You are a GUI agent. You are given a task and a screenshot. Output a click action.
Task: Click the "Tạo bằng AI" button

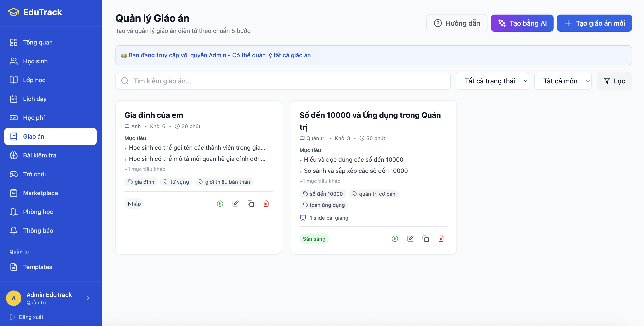[x=522, y=23]
